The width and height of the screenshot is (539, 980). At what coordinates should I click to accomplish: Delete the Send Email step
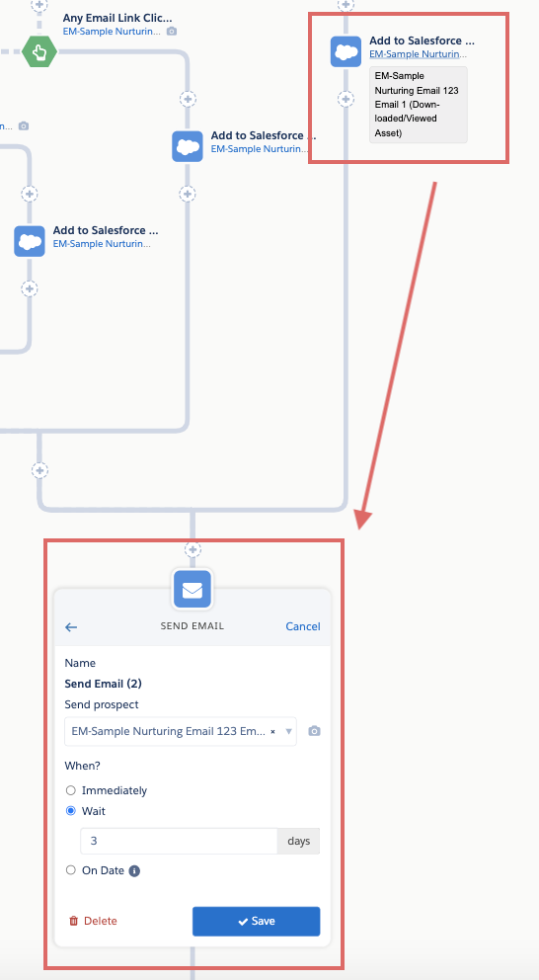[x=93, y=921]
